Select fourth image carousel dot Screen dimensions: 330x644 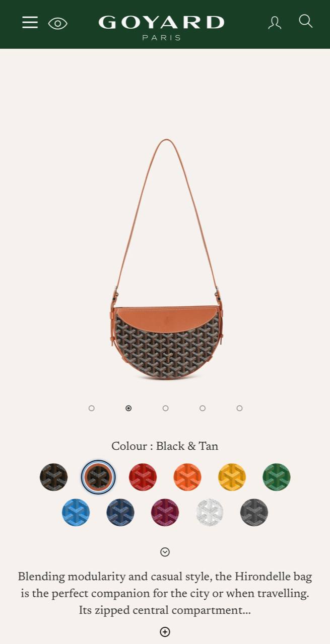[203, 408]
